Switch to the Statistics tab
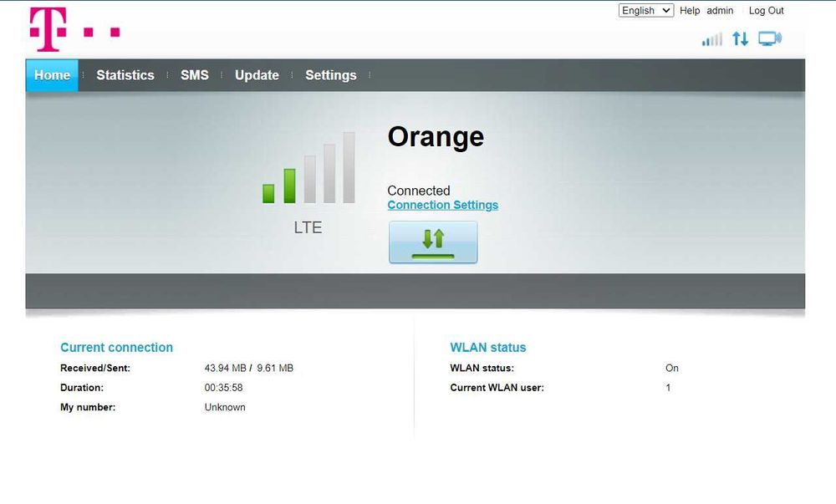Screen dimensions: 836x504 [125, 75]
